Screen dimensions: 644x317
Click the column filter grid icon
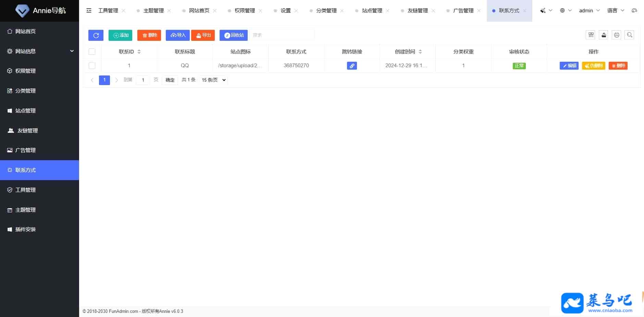pos(591,35)
